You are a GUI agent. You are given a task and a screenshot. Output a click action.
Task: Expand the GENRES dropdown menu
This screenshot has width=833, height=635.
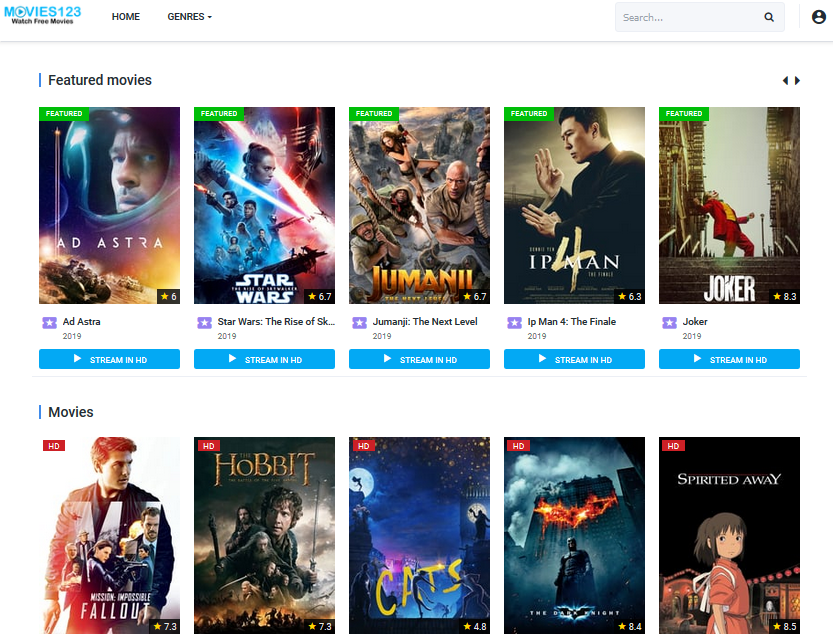click(x=190, y=17)
